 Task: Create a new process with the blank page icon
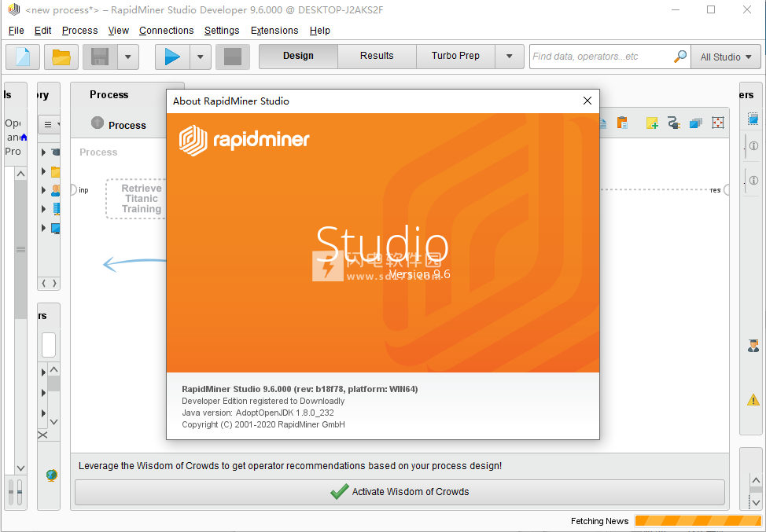pos(23,57)
